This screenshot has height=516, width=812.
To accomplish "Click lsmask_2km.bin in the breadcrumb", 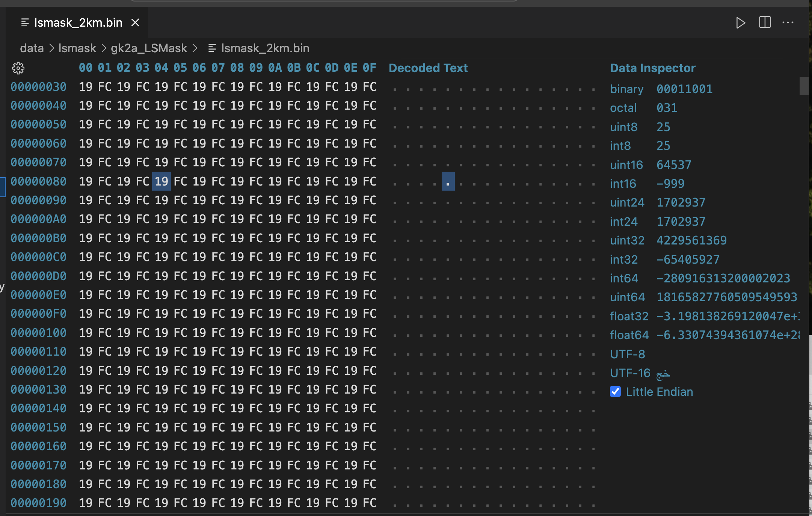I will point(265,48).
